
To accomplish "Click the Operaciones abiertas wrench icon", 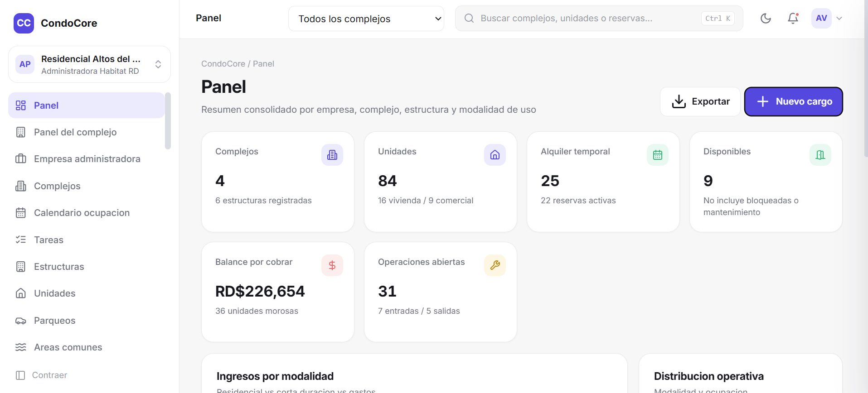I will tap(495, 265).
